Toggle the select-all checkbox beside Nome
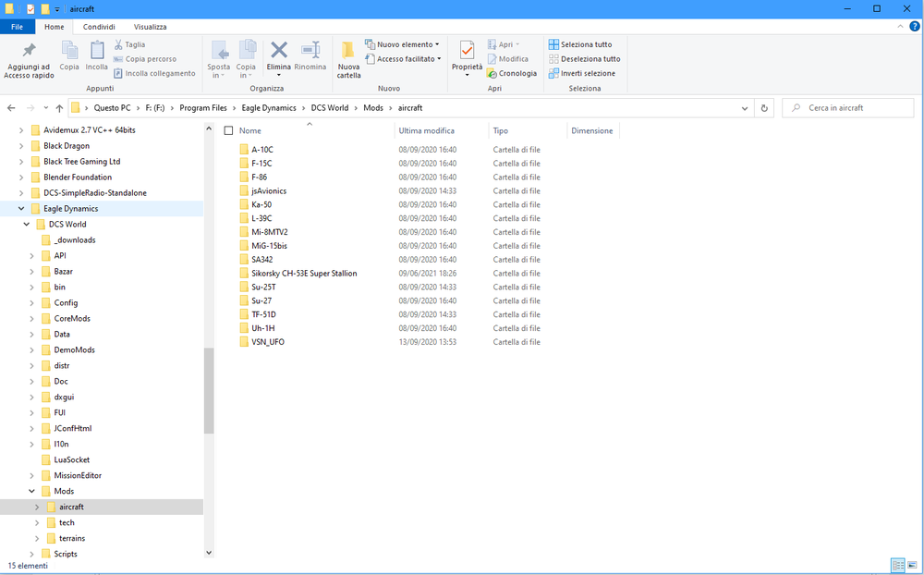The height and width of the screenshot is (575, 924). point(228,131)
